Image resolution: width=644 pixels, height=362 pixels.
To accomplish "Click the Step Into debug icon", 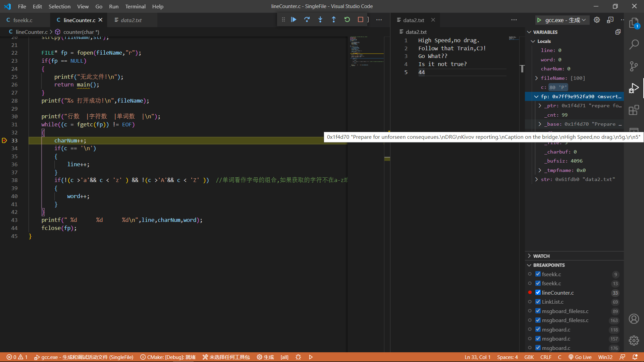I will point(320,20).
